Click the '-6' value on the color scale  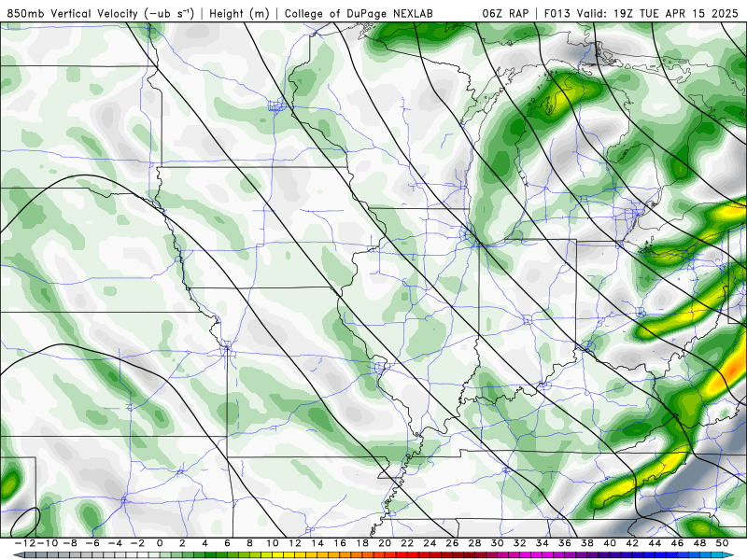92,543
